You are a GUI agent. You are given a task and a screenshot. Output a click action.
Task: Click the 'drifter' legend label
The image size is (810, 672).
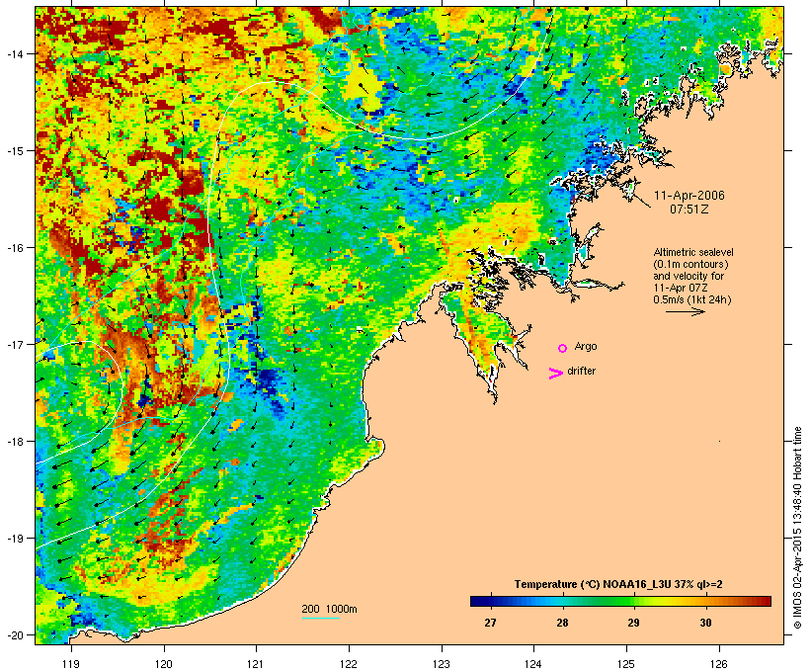click(x=581, y=371)
